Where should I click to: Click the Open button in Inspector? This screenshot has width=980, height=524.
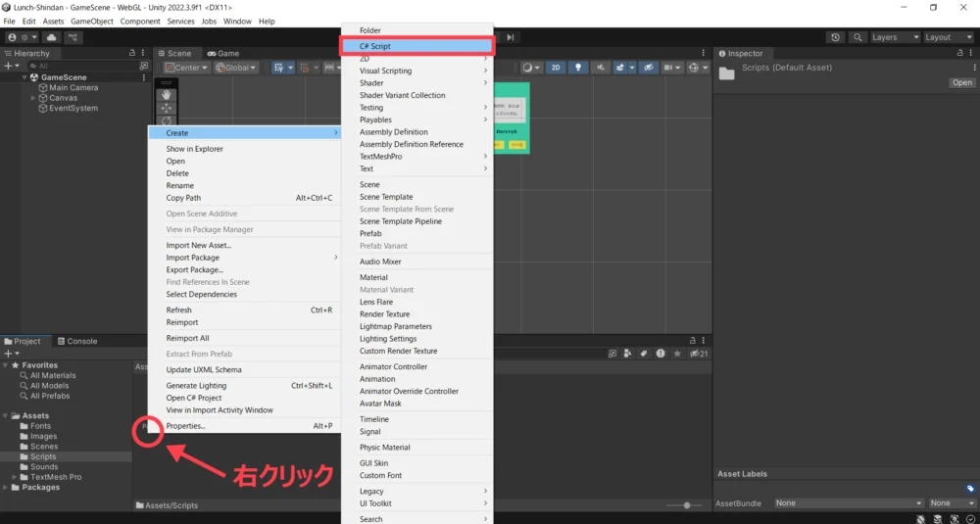click(962, 82)
